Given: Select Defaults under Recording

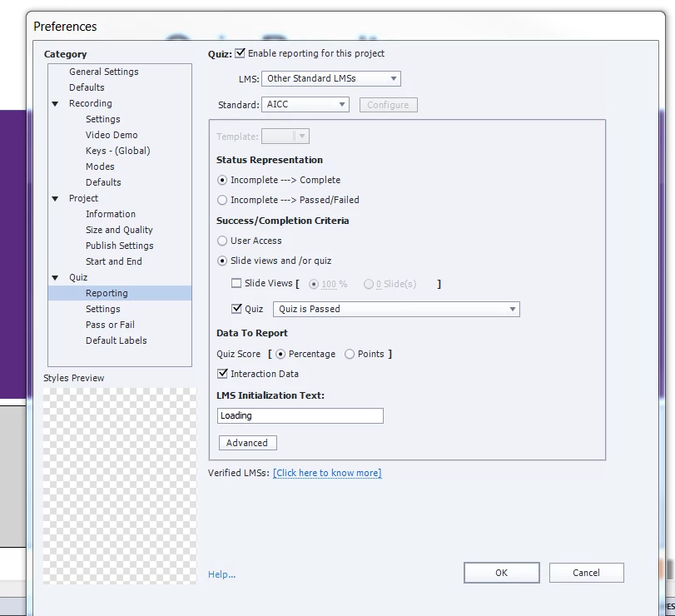Looking at the screenshot, I should tap(103, 182).
